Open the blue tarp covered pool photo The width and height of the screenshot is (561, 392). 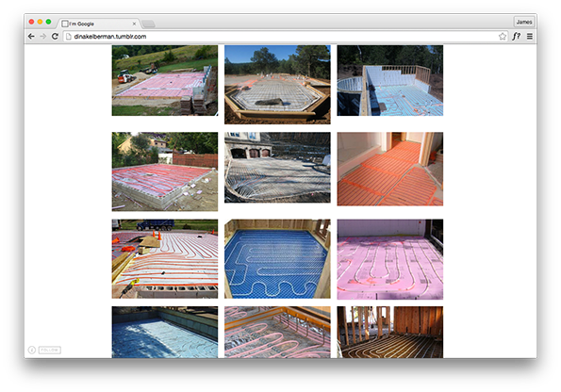(x=165, y=333)
